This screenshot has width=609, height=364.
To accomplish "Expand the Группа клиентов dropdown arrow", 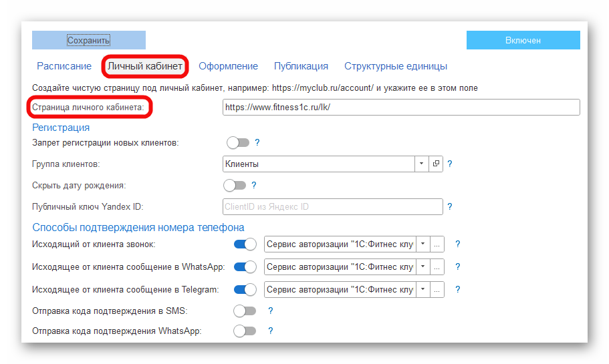I will [x=421, y=164].
